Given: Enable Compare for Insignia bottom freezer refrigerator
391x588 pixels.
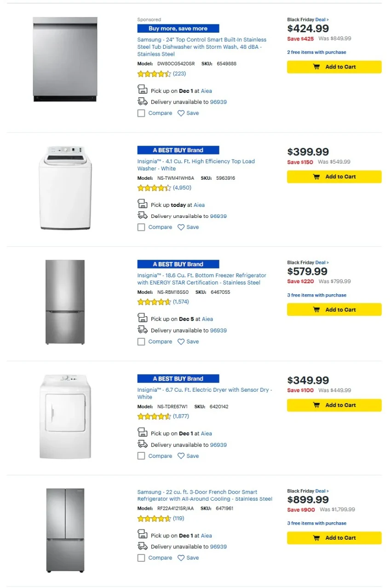Looking at the screenshot, I should [141, 342].
